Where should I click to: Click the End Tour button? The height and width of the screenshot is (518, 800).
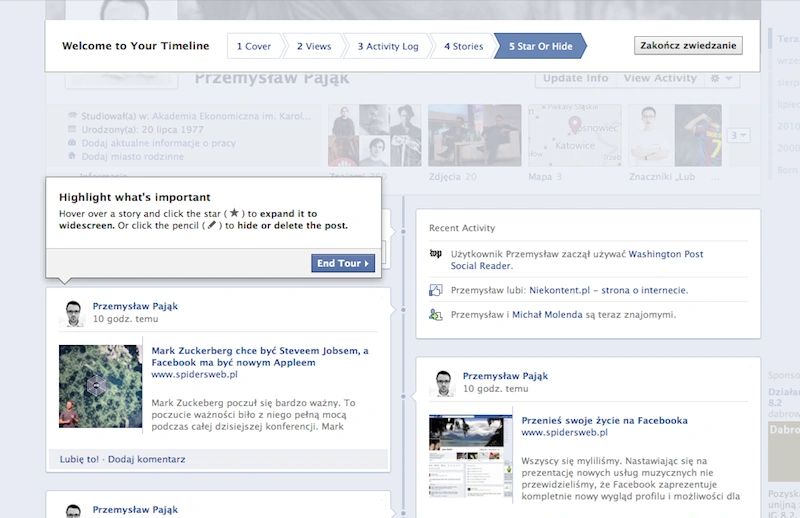343,263
